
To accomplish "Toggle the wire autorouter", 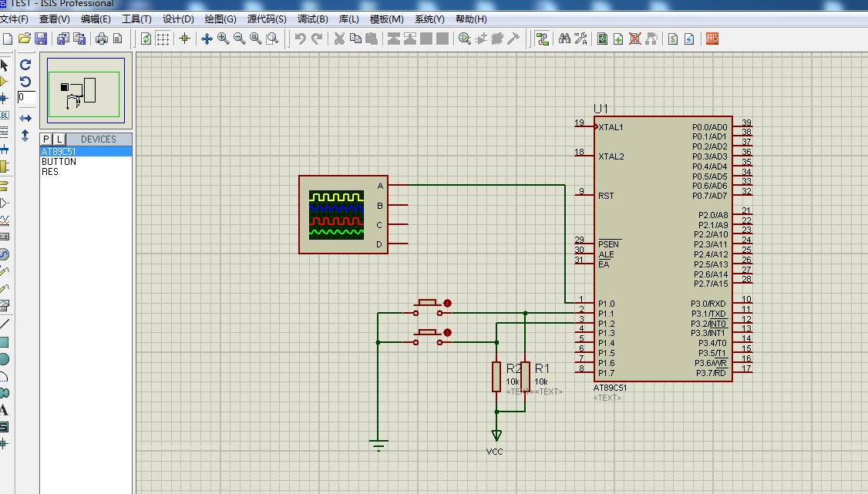I will coord(542,39).
